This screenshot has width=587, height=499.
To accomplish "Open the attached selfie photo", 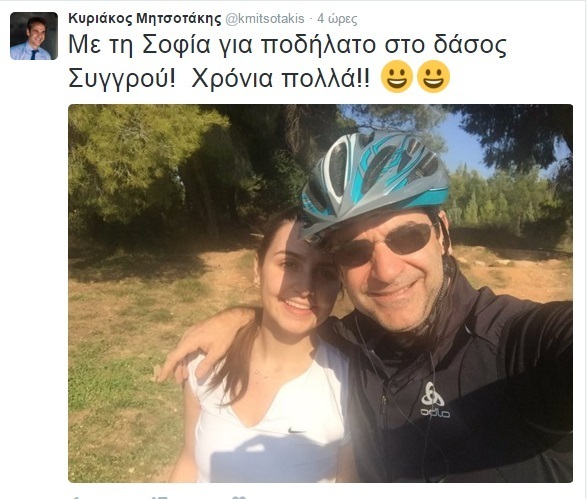I will pos(320,293).
